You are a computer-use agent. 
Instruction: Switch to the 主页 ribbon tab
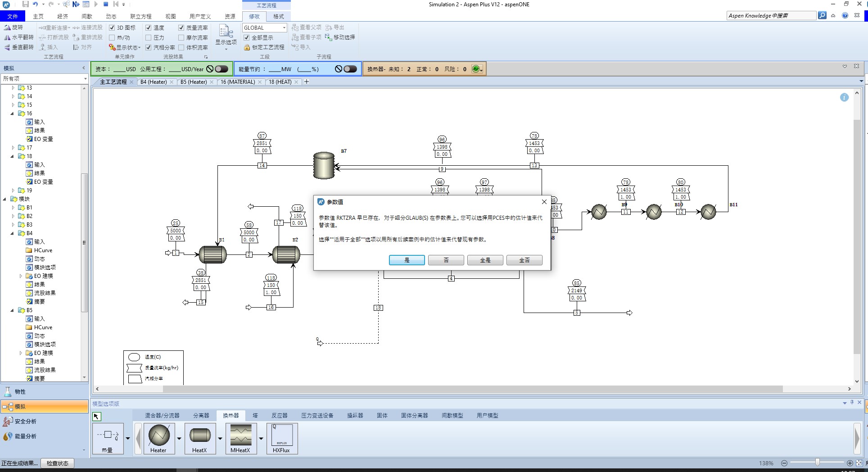[38, 16]
